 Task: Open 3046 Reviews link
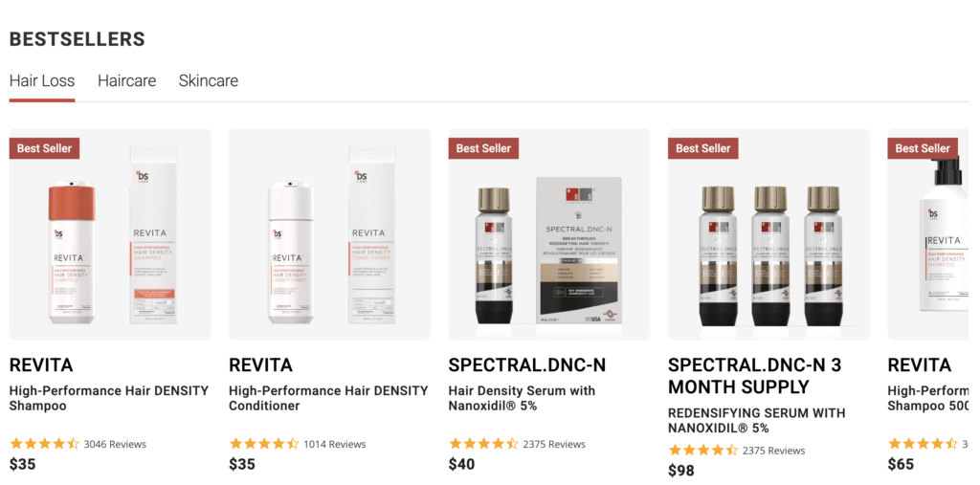coord(115,445)
